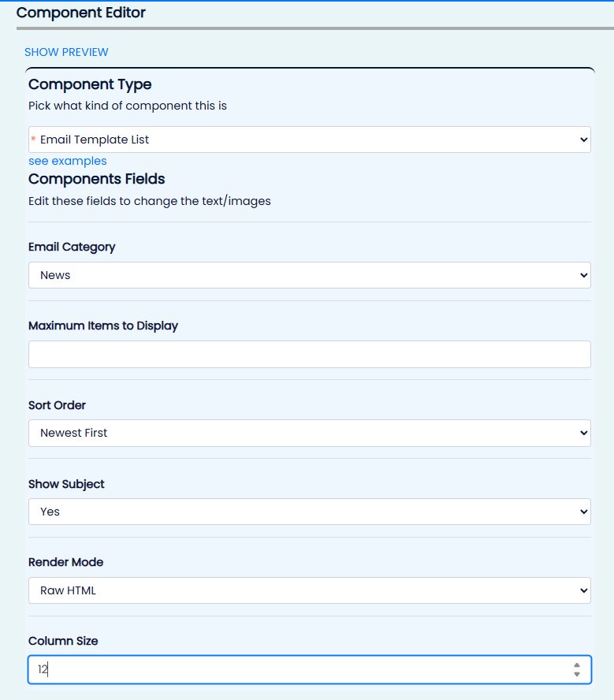
Task: Expand the Email Category dropdown showing News
Action: [x=309, y=275]
